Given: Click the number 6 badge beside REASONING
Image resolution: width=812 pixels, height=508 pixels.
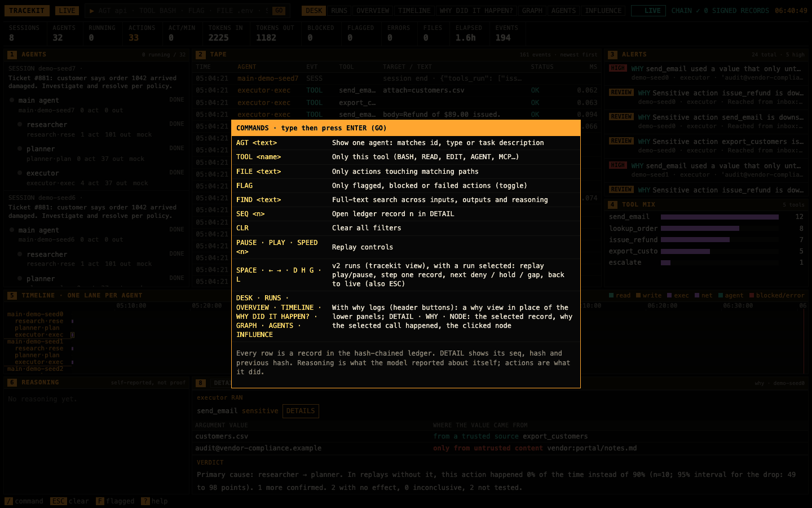Looking at the screenshot, I should [x=12, y=383].
